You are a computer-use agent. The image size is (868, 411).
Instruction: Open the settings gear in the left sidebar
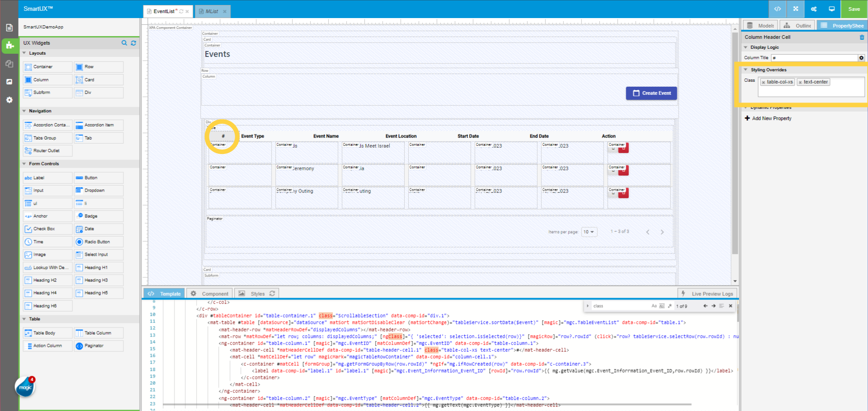point(9,100)
